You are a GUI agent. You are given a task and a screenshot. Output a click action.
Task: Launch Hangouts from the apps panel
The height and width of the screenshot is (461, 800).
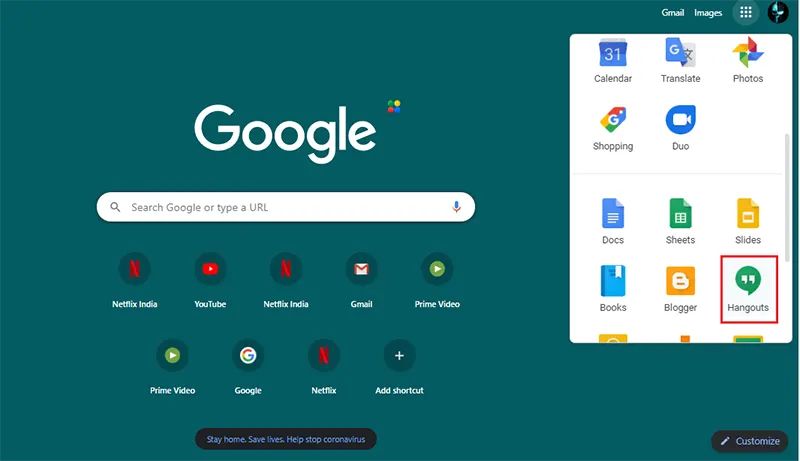click(x=748, y=289)
